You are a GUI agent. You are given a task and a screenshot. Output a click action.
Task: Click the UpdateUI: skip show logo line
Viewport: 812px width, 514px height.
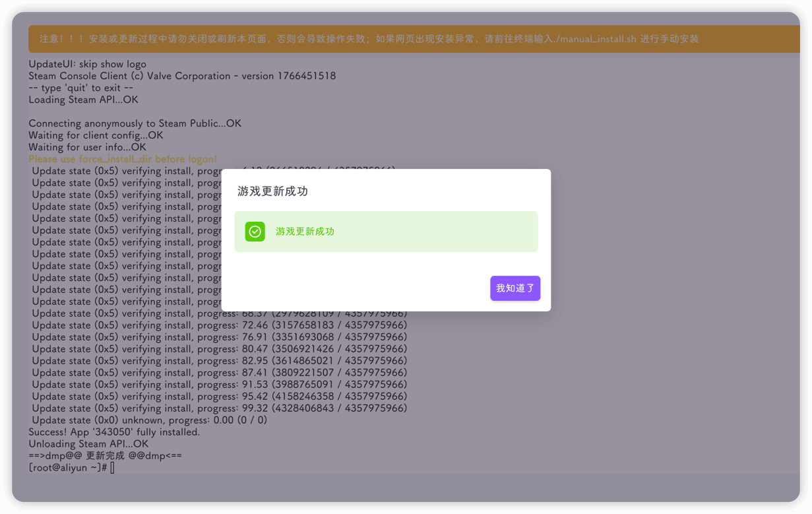84,63
